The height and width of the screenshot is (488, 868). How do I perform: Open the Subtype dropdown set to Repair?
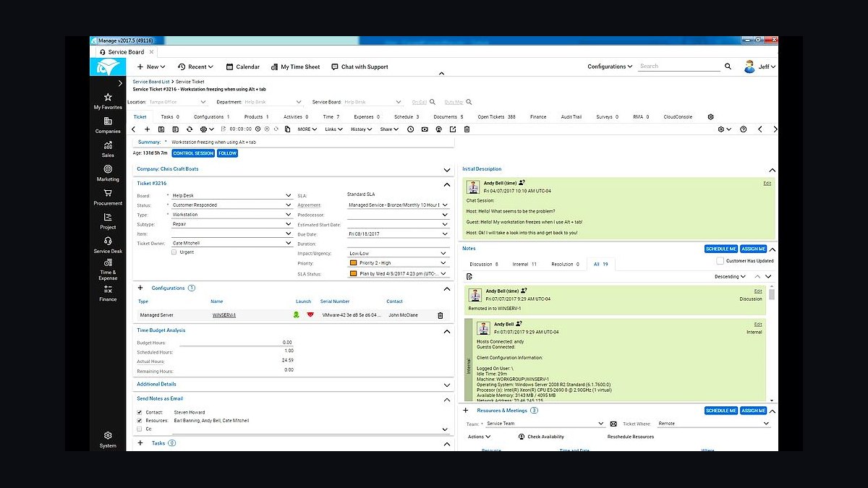click(231, 224)
